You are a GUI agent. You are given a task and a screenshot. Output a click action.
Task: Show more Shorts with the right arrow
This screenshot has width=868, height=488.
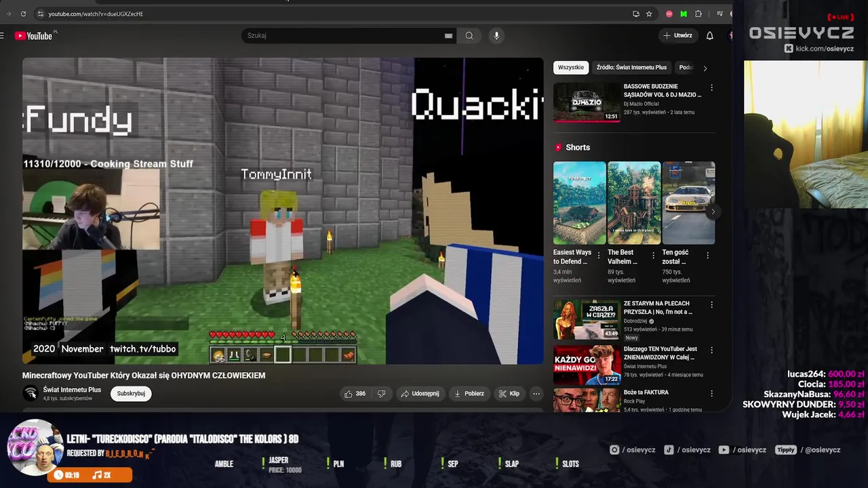pos(712,212)
